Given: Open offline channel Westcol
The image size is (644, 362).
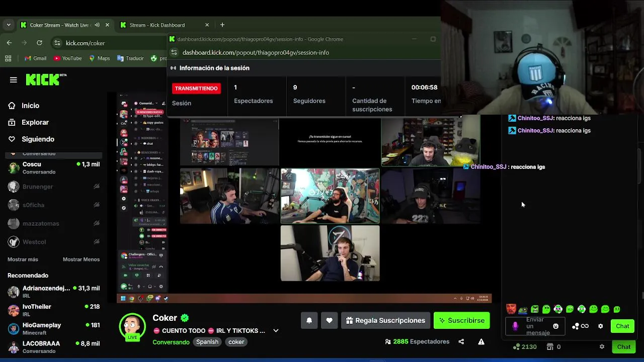Looking at the screenshot, I should pyautogui.click(x=54, y=242).
